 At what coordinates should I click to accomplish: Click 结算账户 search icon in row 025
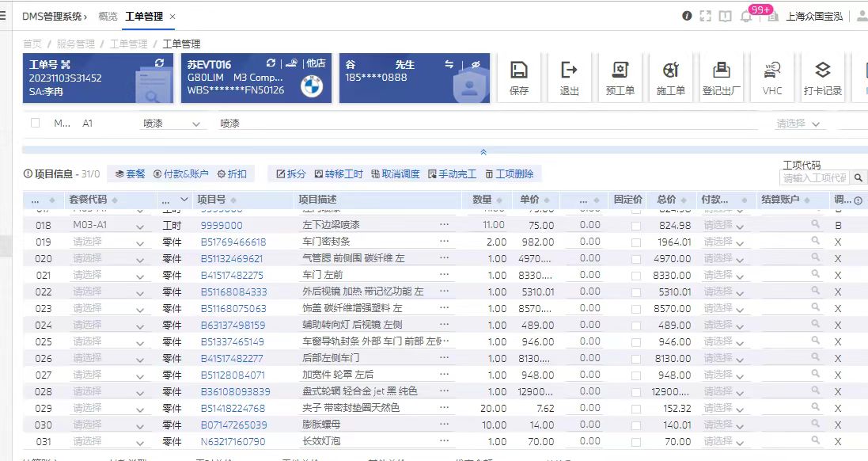point(815,341)
